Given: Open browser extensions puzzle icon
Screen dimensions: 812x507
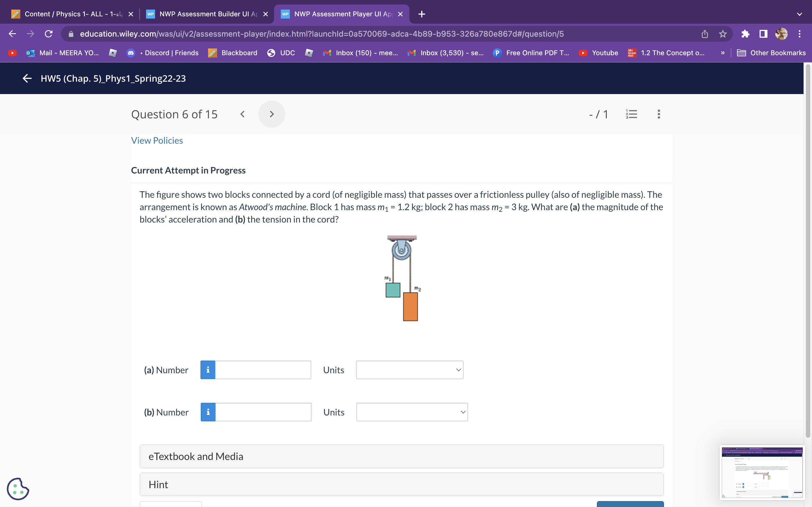Looking at the screenshot, I should pyautogui.click(x=745, y=34).
